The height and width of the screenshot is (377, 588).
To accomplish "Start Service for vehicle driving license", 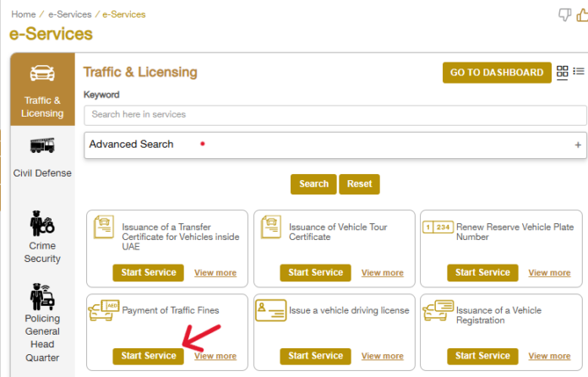I will [315, 356].
